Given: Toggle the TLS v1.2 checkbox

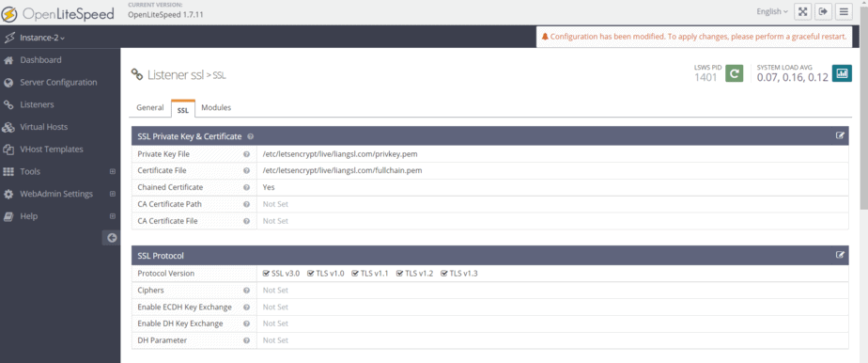Looking at the screenshot, I should 399,274.
